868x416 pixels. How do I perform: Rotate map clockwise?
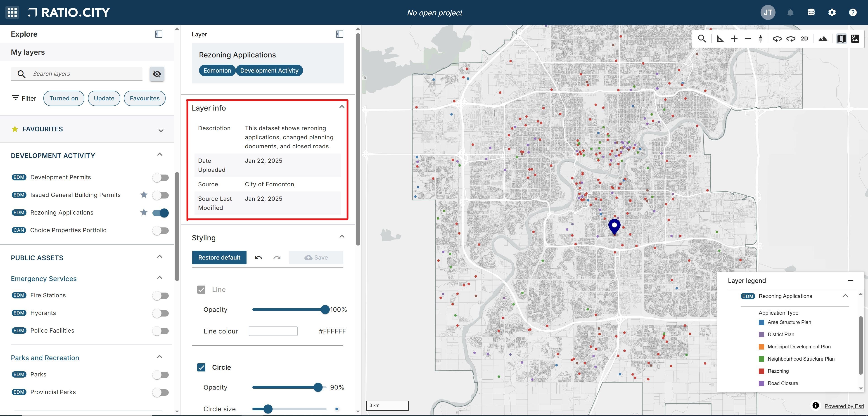[791, 39]
